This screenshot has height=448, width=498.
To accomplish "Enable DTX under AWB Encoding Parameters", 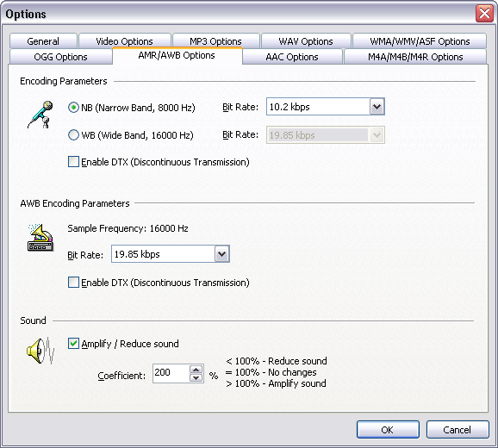I will [x=74, y=283].
